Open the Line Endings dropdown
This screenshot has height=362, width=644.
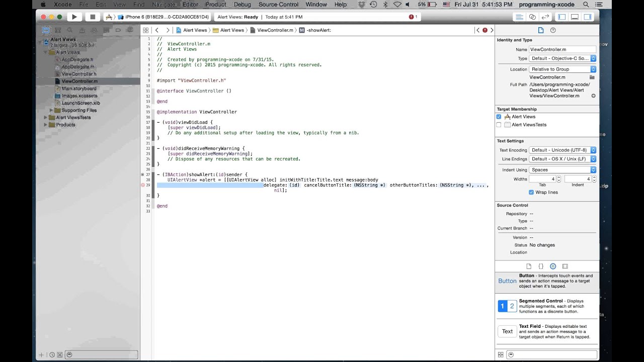point(562,159)
